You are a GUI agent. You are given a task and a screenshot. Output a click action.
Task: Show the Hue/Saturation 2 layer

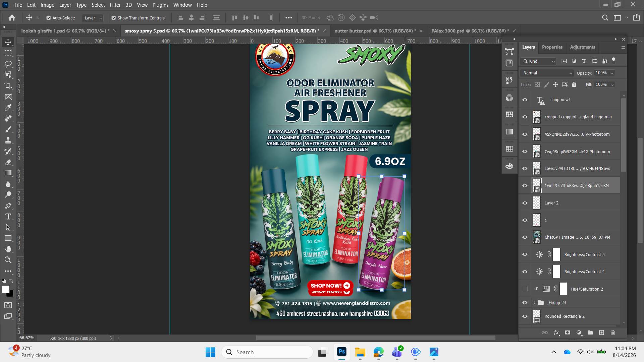525,289
